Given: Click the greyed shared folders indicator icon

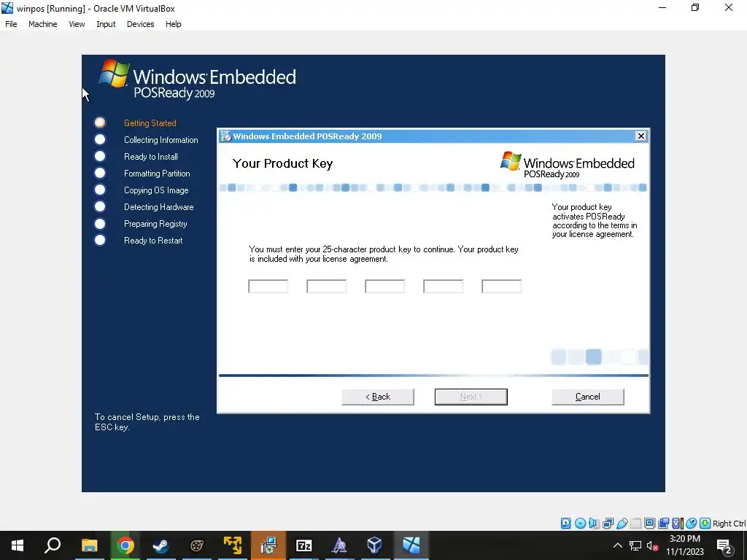Looking at the screenshot, I should click(x=635, y=524).
